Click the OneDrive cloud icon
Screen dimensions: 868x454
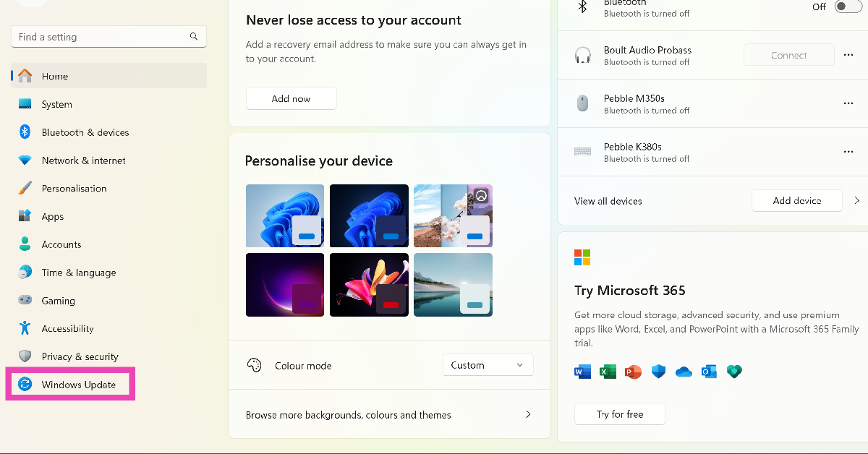(x=684, y=372)
